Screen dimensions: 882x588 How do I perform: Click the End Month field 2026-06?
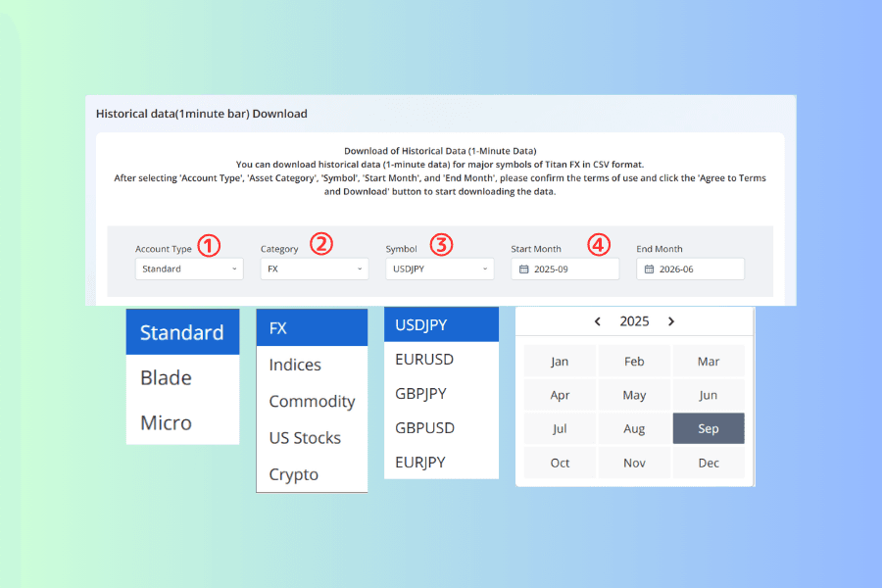click(x=691, y=269)
